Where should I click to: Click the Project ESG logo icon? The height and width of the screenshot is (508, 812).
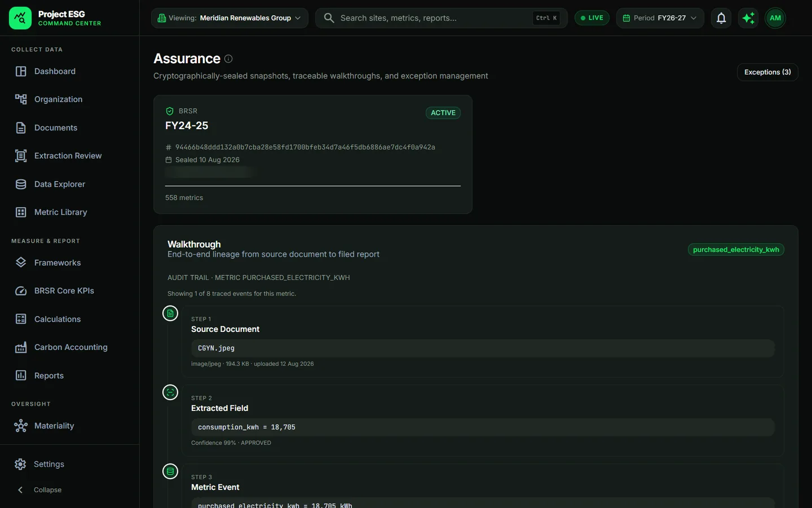[20, 18]
